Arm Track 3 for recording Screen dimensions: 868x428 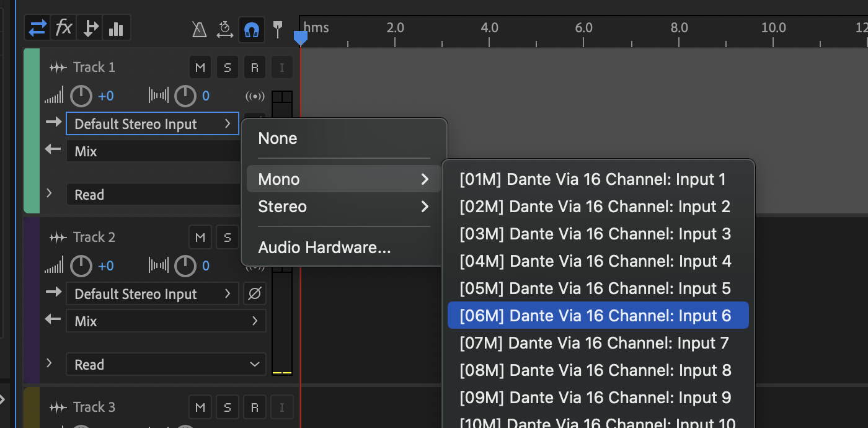pos(254,408)
